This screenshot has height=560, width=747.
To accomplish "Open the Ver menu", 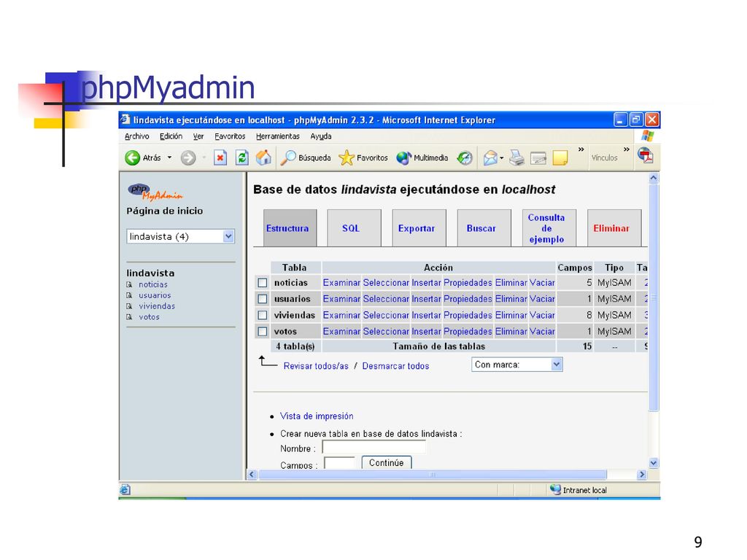I will 198,136.
